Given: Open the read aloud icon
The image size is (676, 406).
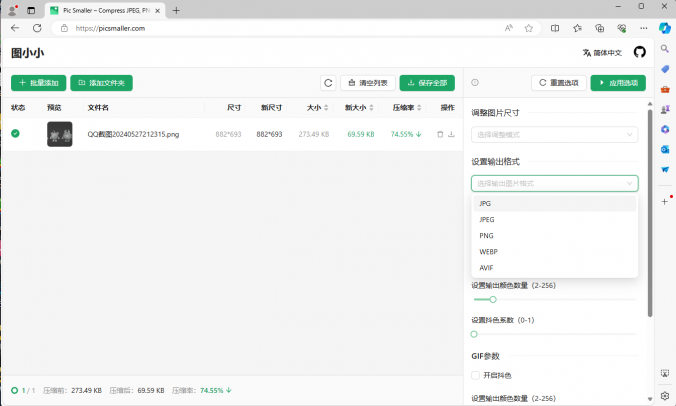Looking at the screenshot, I should click(509, 28).
